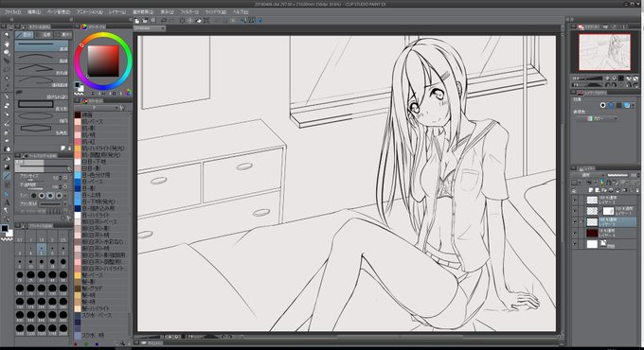This screenshot has height=350, width=644.
Task: Click the layer color effect icon
Action: click(627, 105)
